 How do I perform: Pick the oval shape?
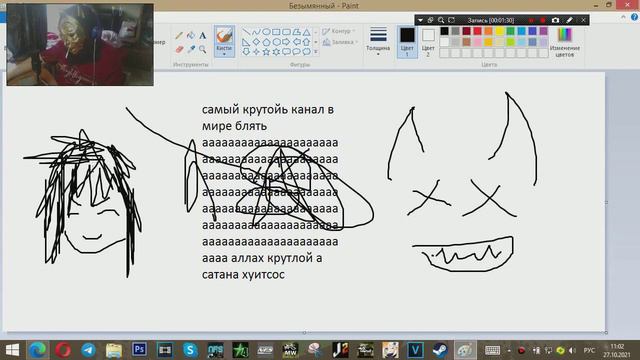(266, 32)
